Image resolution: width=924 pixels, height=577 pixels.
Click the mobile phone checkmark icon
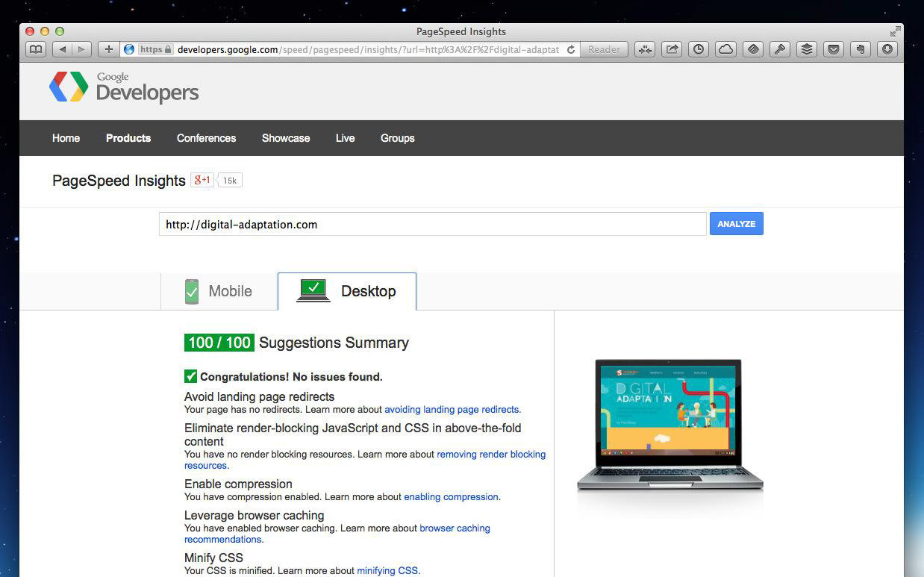(x=192, y=292)
